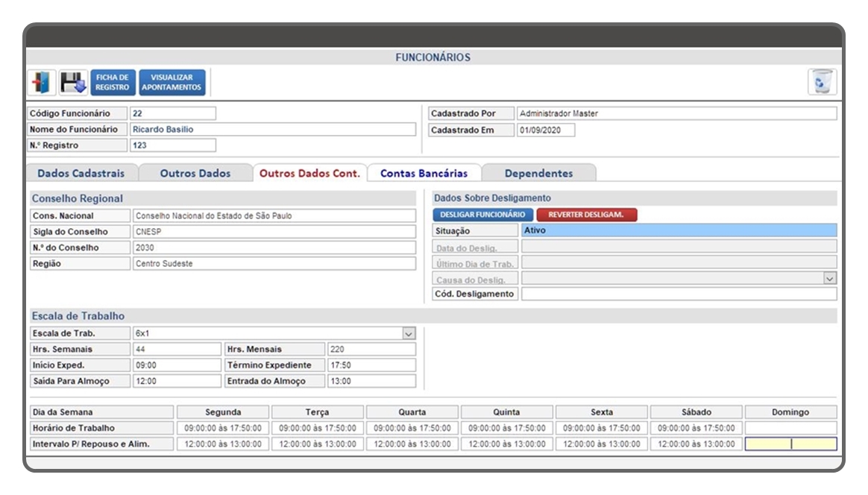This screenshot has height=495, width=868.
Task: Open the Outros Dados tab
Action: 195,173
